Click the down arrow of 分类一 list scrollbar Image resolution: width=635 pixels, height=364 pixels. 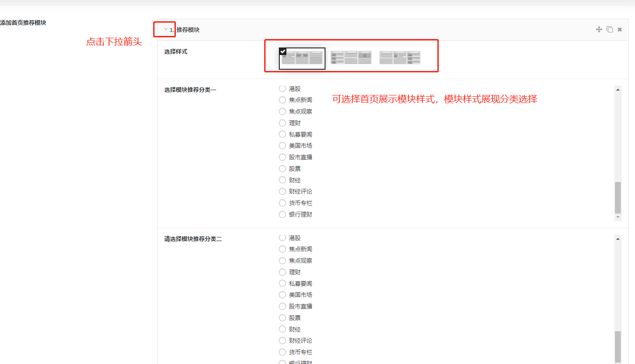(x=618, y=217)
